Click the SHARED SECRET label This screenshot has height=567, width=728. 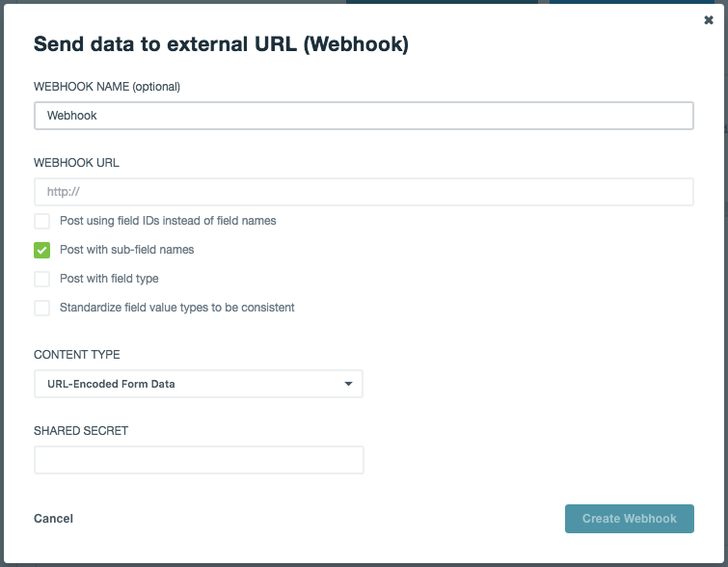(81, 431)
